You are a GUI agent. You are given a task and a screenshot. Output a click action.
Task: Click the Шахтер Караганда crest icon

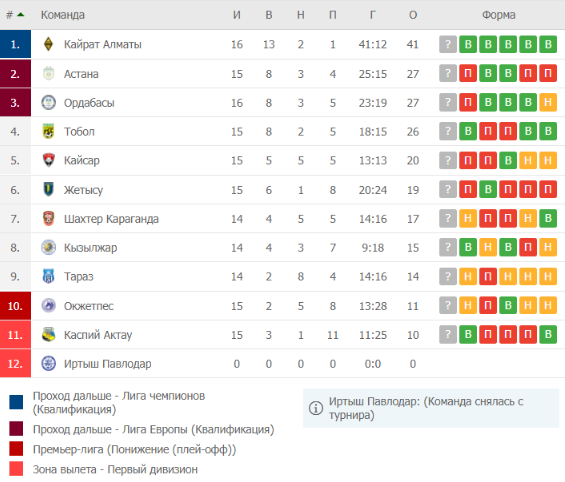[48, 219]
